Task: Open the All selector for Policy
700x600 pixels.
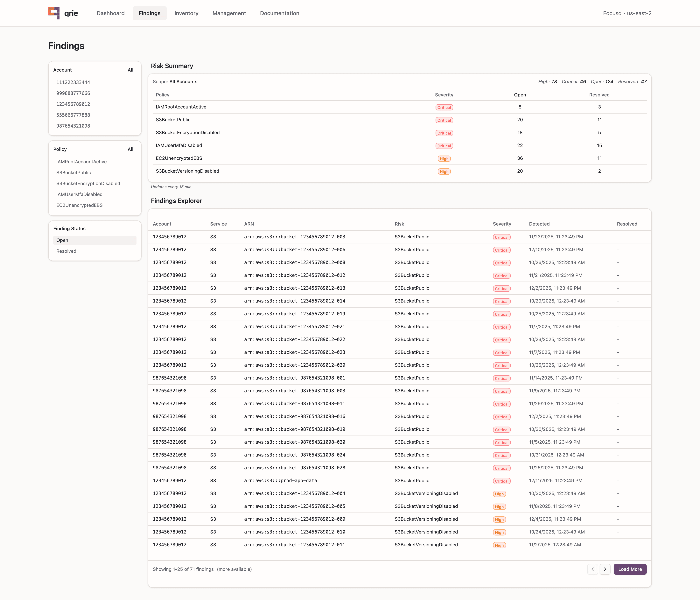Action: tap(131, 149)
